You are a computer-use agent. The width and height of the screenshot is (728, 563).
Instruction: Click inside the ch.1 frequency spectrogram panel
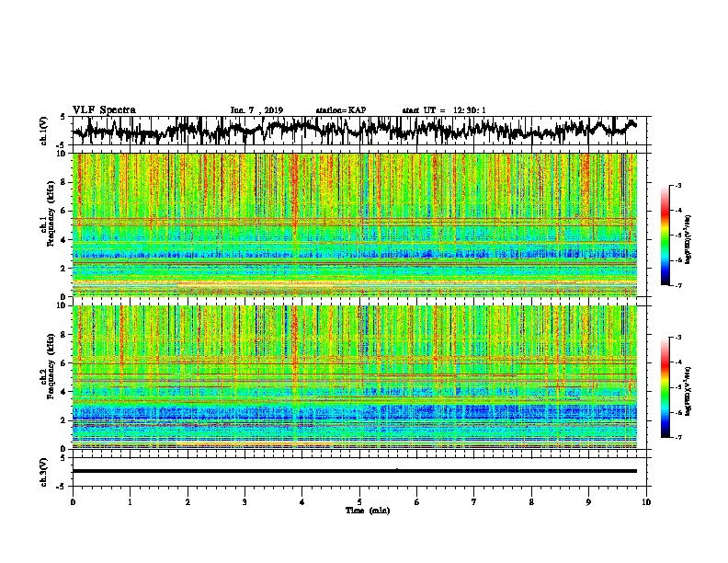point(355,224)
